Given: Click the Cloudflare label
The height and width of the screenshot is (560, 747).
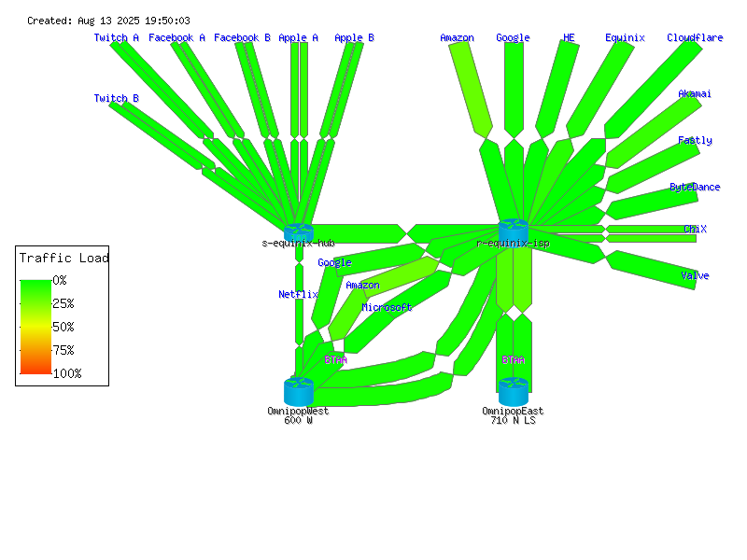Looking at the screenshot, I should point(695,37).
